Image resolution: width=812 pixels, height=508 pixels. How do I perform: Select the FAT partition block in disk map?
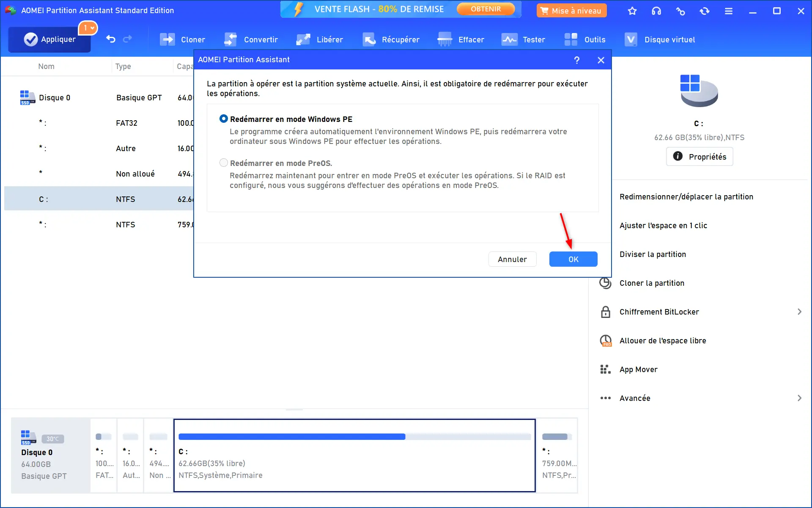click(x=104, y=455)
